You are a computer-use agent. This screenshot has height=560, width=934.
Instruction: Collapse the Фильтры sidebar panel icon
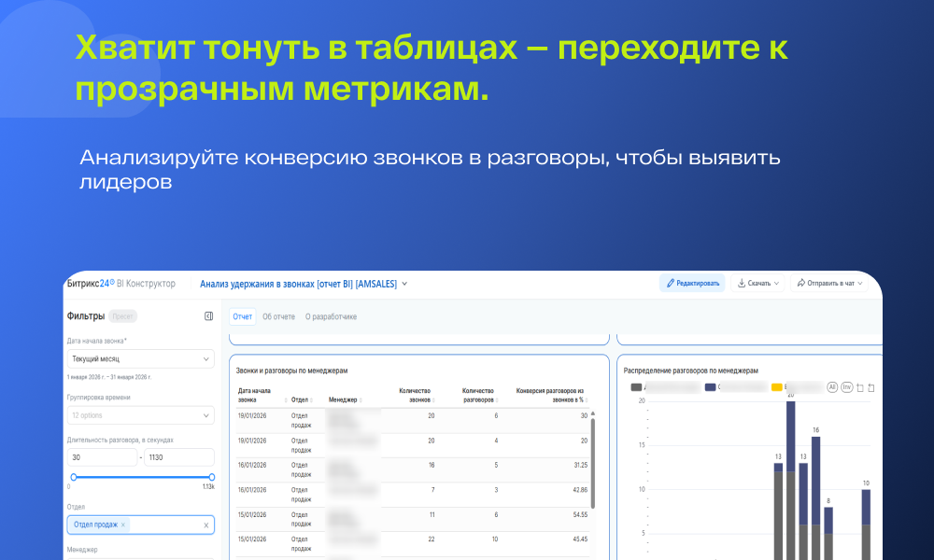(x=208, y=316)
